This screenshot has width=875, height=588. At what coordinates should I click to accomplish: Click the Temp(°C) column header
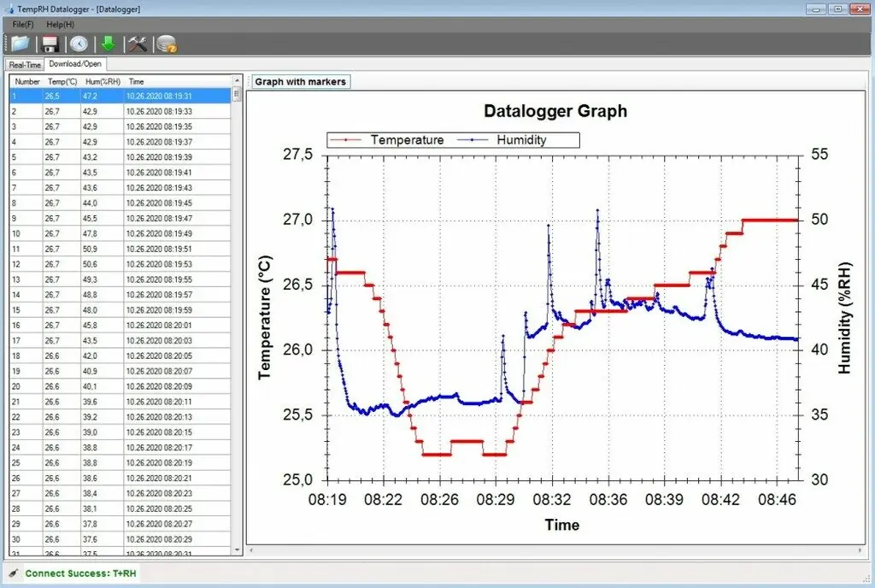click(62, 81)
